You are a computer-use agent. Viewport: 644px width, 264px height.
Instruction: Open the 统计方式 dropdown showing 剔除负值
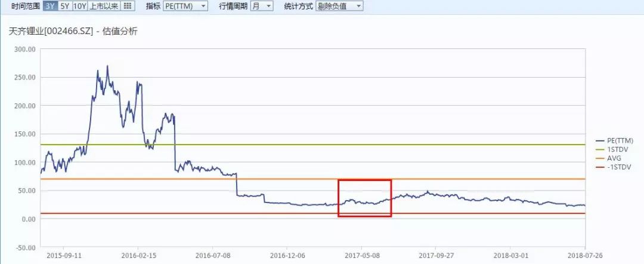pyautogui.click(x=339, y=6)
